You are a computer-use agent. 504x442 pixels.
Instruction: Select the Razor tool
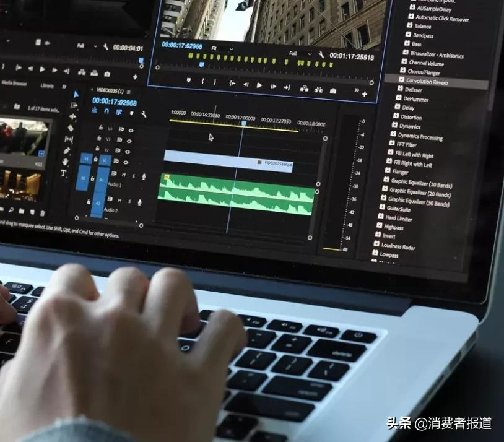[71, 128]
